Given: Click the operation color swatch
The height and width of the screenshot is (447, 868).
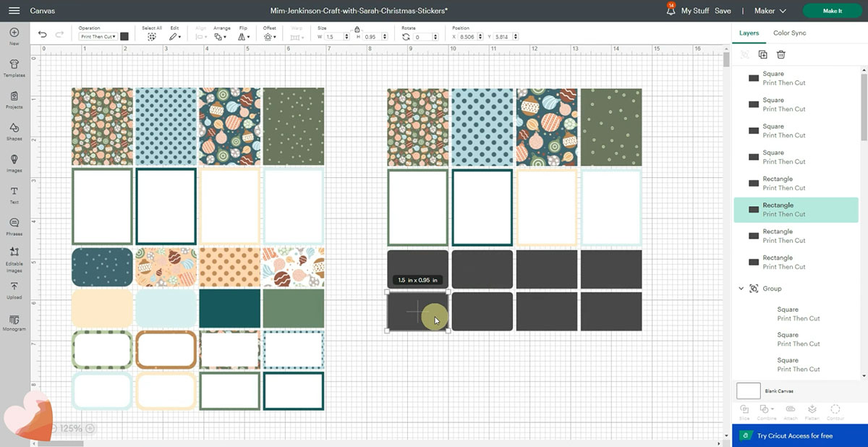Looking at the screenshot, I should [x=124, y=36].
